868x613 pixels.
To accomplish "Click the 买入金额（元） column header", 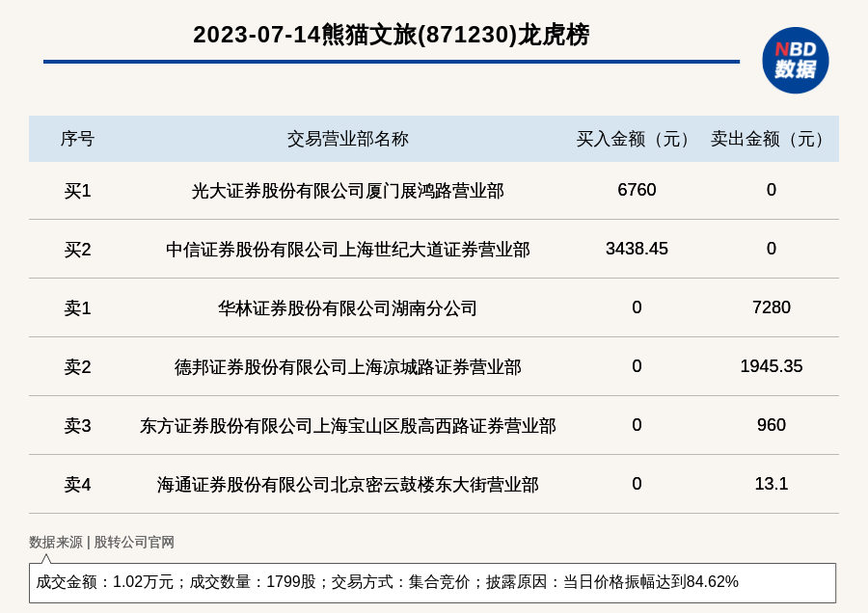I will [637, 139].
